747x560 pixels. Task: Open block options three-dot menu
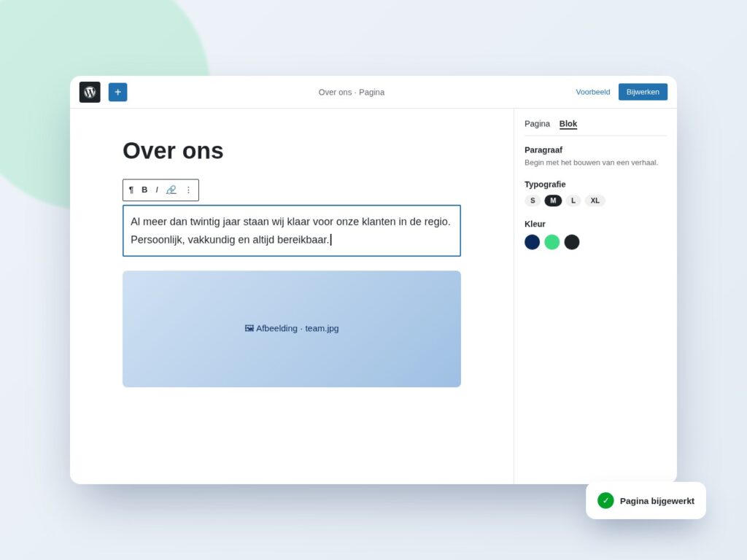click(x=189, y=190)
